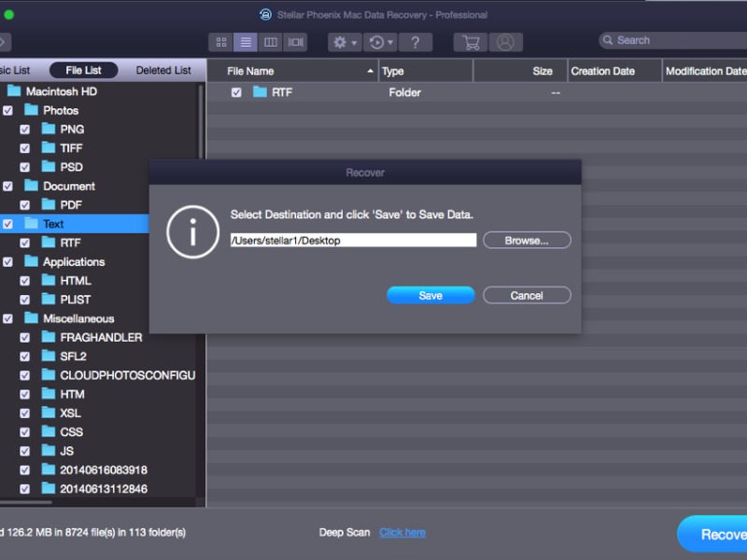Uncheck the TIFF folder checkbox
This screenshot has width=747, height=560.
(x=25, y=148)
